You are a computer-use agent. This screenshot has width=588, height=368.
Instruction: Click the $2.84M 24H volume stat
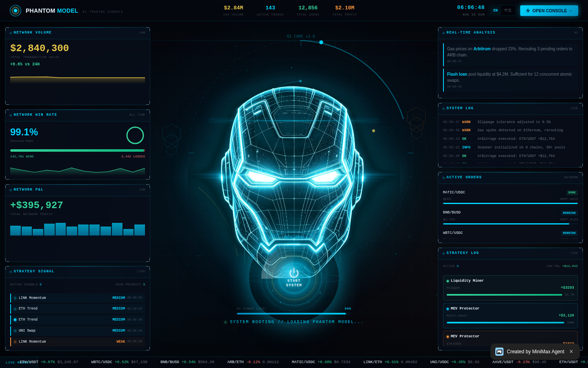(234, 8)
